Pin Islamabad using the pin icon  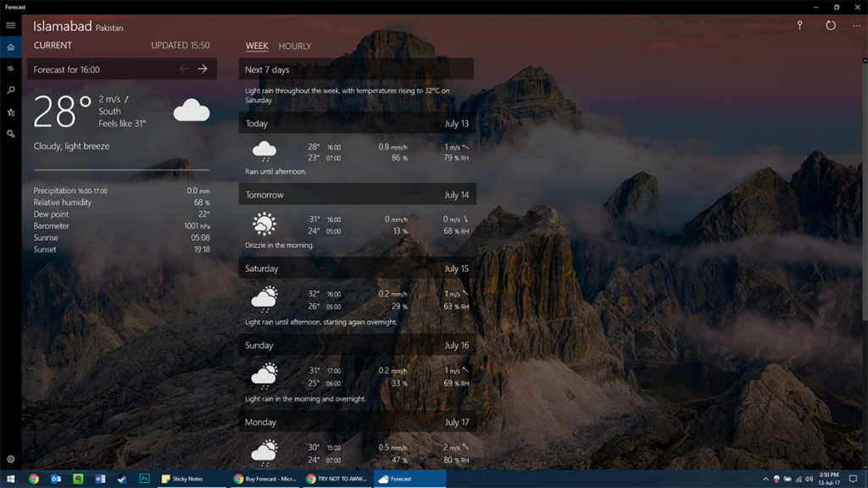799,25
